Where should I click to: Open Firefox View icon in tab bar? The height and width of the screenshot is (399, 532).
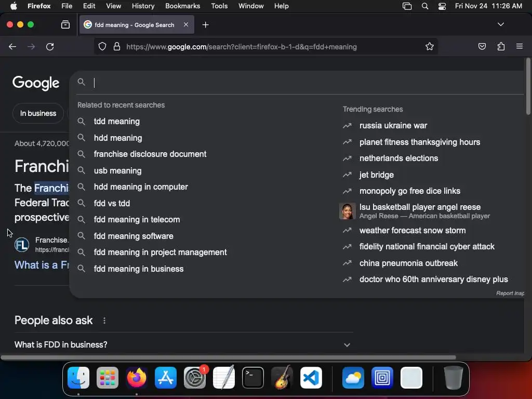click(x=65, y=24)
